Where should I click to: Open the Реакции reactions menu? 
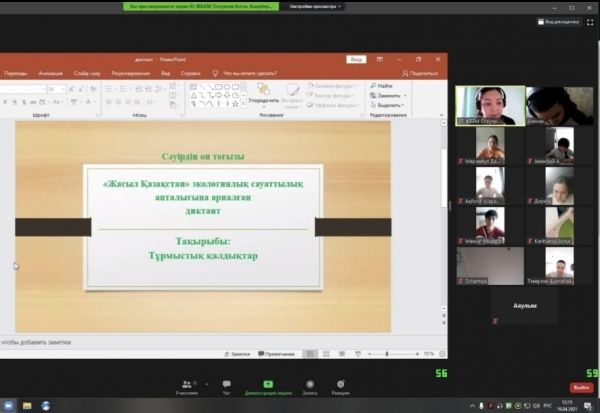click(x=341, y=385)
